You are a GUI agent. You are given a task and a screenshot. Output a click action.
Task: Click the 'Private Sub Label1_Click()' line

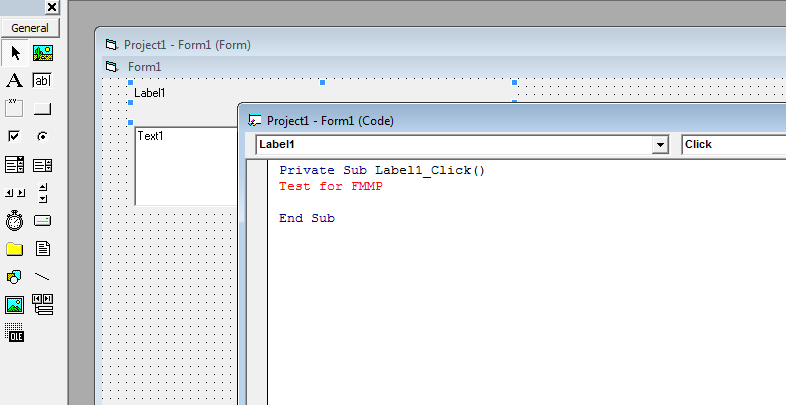tap(382, 170)
